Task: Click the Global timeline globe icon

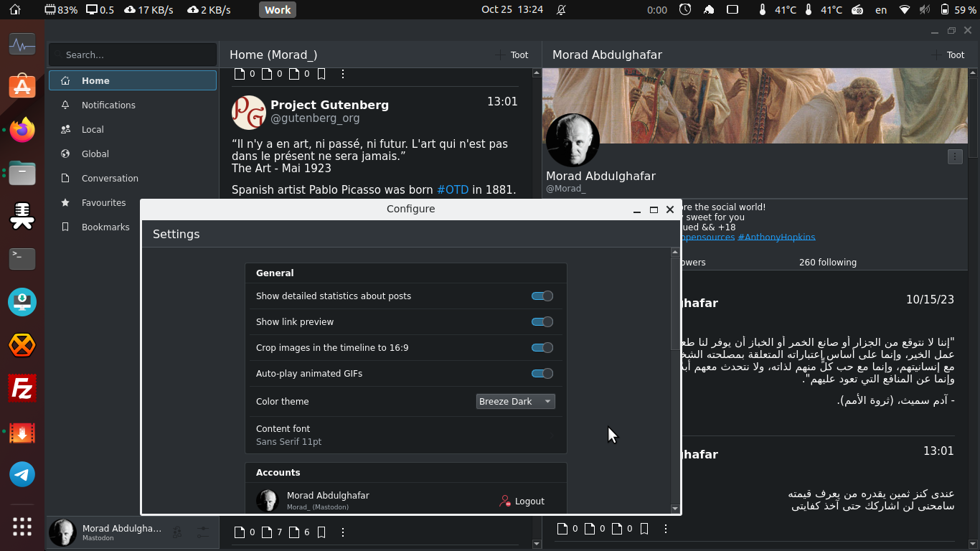Action: click(65, 154)
